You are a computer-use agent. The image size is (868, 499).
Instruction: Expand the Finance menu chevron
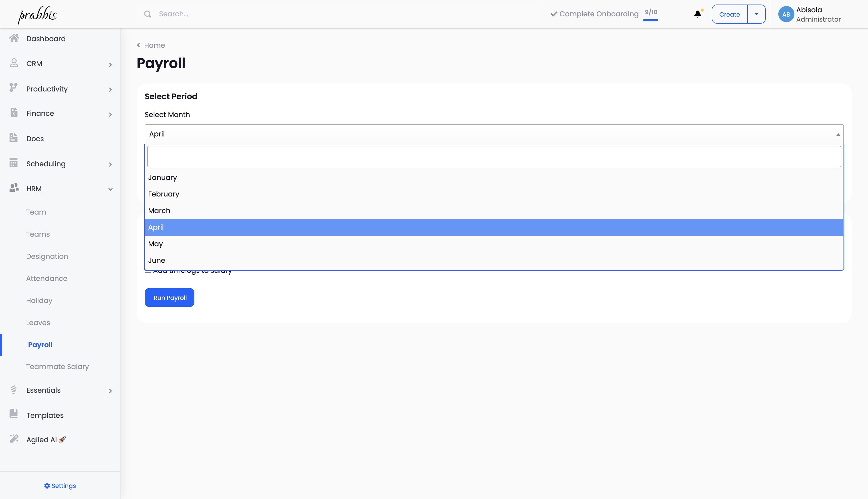(110, 115)
